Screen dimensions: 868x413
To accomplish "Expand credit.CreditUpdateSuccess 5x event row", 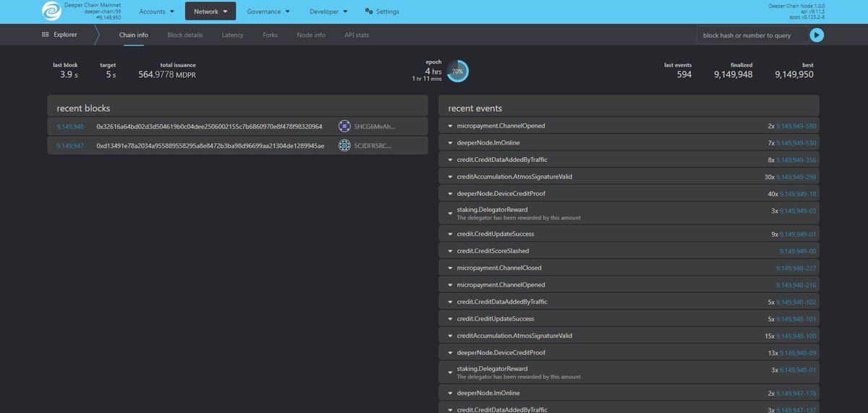I will pos(629,319).
